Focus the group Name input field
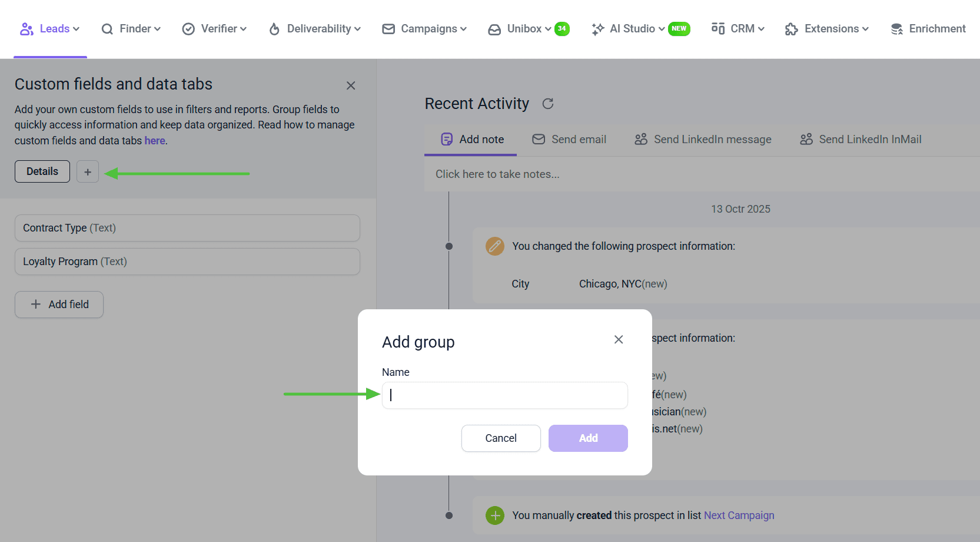This screenshot has width=980, height=542. [x=505, y=395]
